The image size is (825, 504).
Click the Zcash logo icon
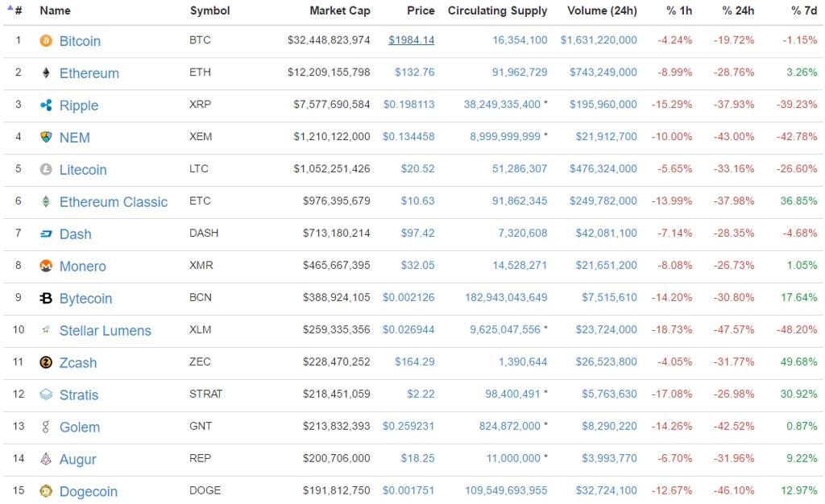point(46,362)
